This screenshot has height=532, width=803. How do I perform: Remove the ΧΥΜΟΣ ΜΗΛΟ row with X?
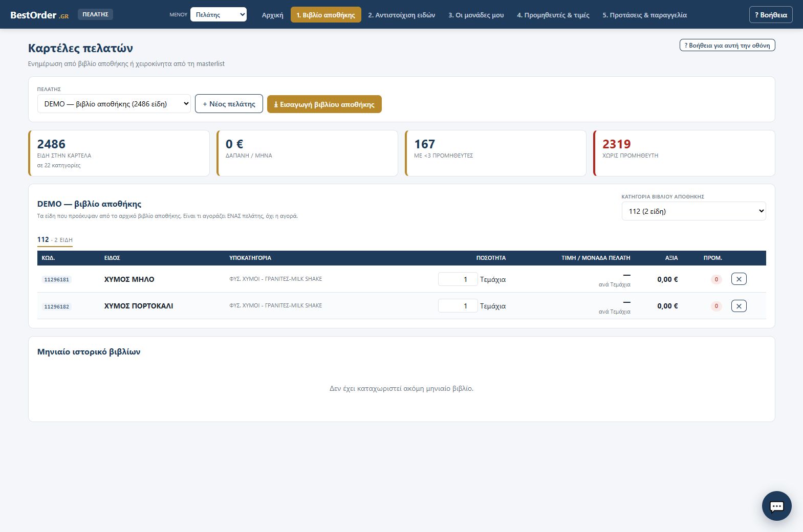739,279
